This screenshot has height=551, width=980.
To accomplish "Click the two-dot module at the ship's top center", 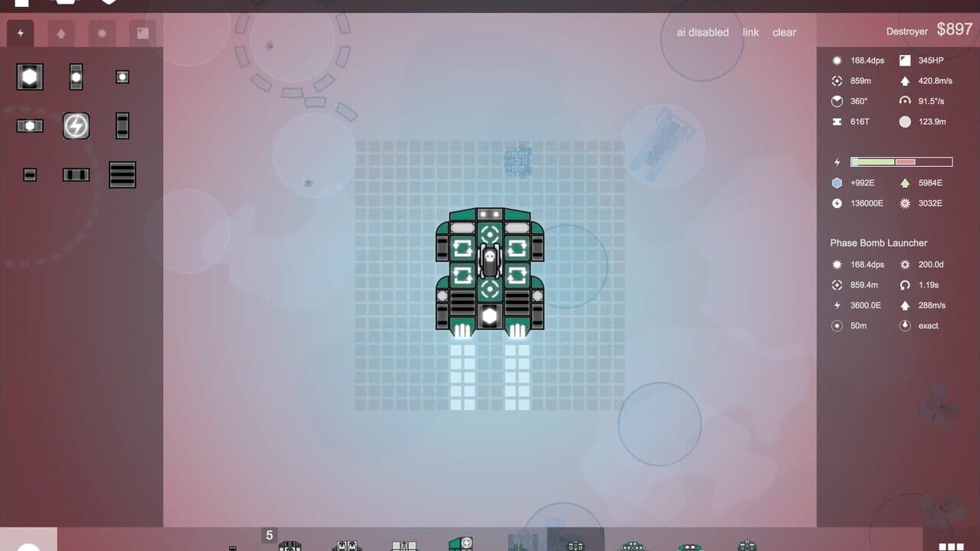I will [x=490, y=214].
